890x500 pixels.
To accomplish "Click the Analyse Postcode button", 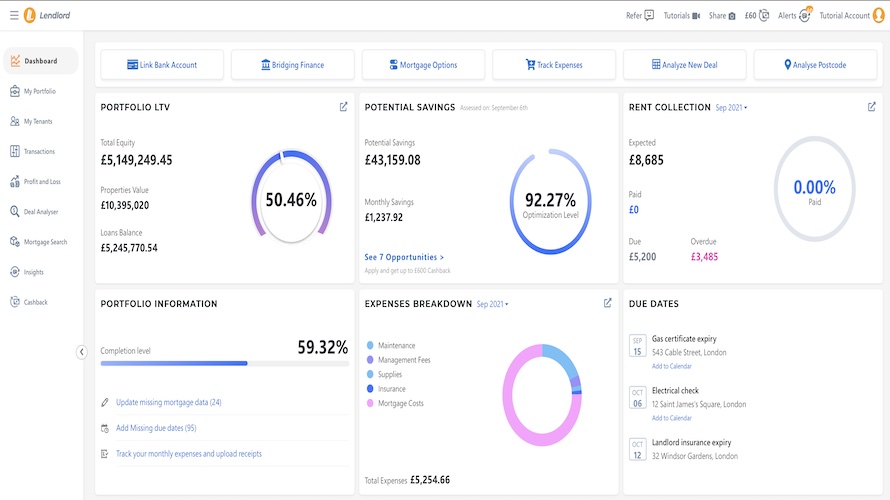I will pos(815,65).
